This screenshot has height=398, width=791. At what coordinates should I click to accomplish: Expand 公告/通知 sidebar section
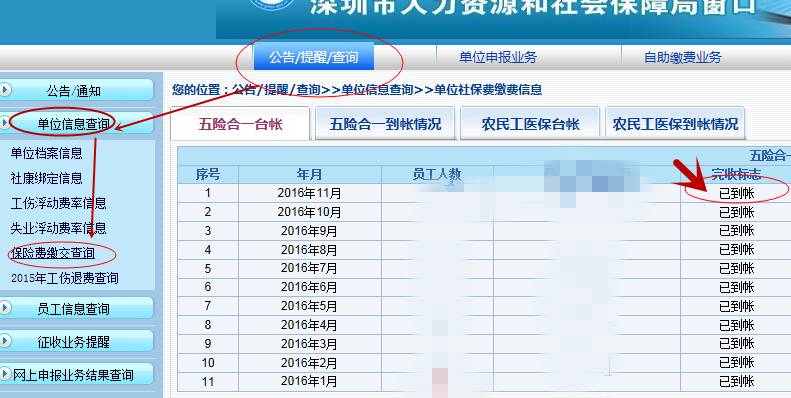tap(77, 91)
